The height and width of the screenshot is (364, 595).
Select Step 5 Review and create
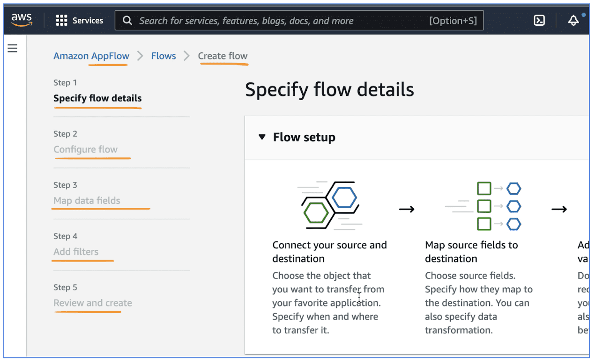tap(92, 303)
